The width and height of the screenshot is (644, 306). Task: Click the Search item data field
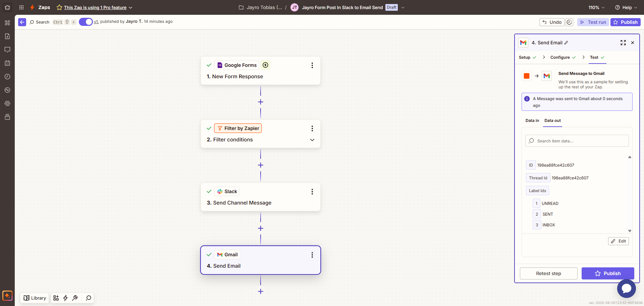pos(577,141)
